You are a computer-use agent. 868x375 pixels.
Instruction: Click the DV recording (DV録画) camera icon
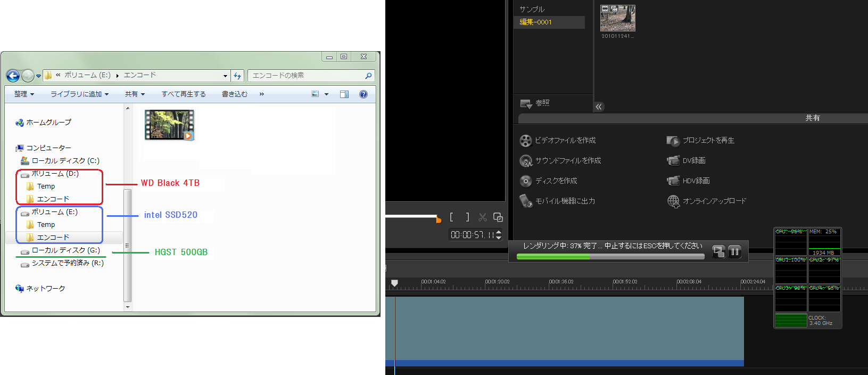673,161
